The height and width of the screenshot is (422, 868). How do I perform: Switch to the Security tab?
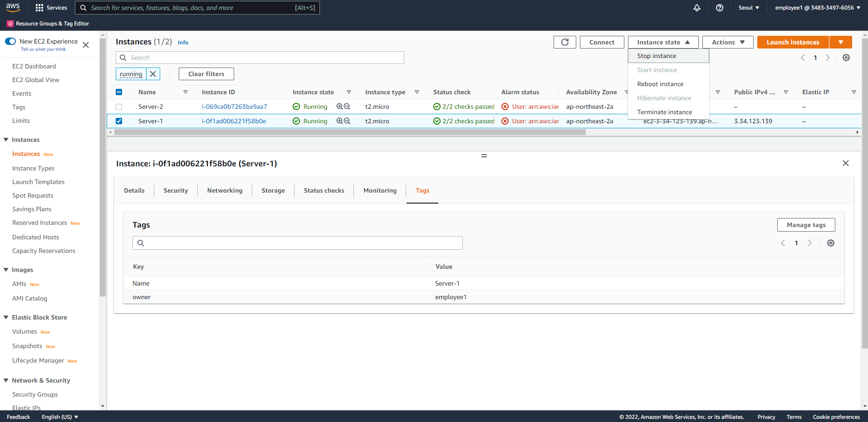tap(176, 190)
